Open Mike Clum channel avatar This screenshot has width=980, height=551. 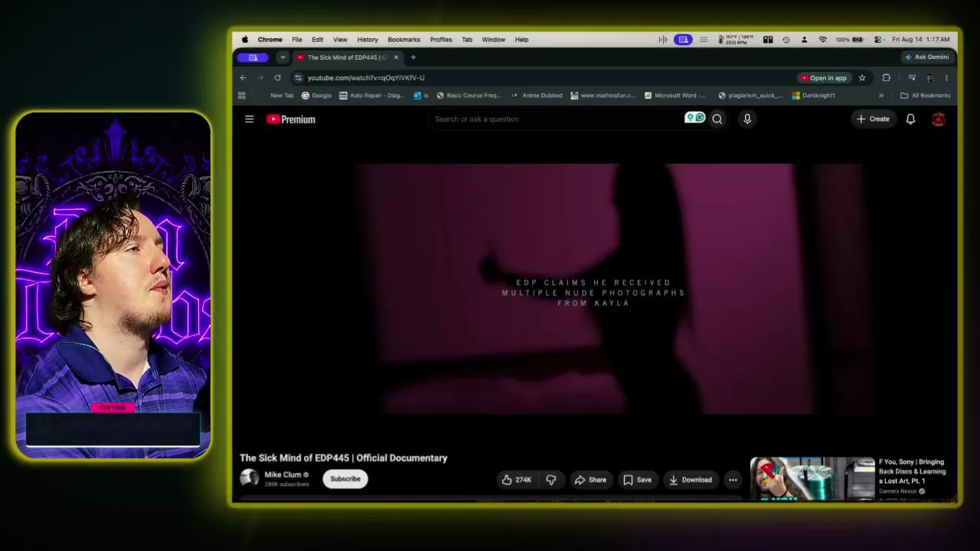point(250,478)
